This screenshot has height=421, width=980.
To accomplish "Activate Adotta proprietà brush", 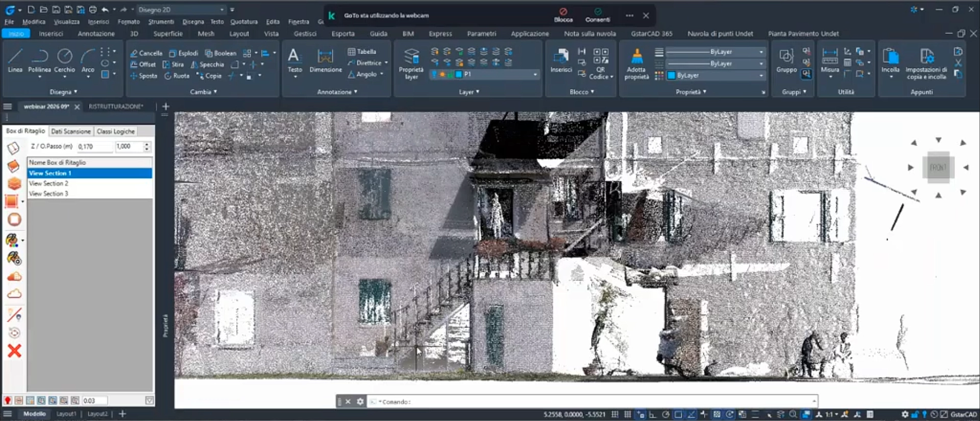I will pyautogui.click(x=636, y=63).
